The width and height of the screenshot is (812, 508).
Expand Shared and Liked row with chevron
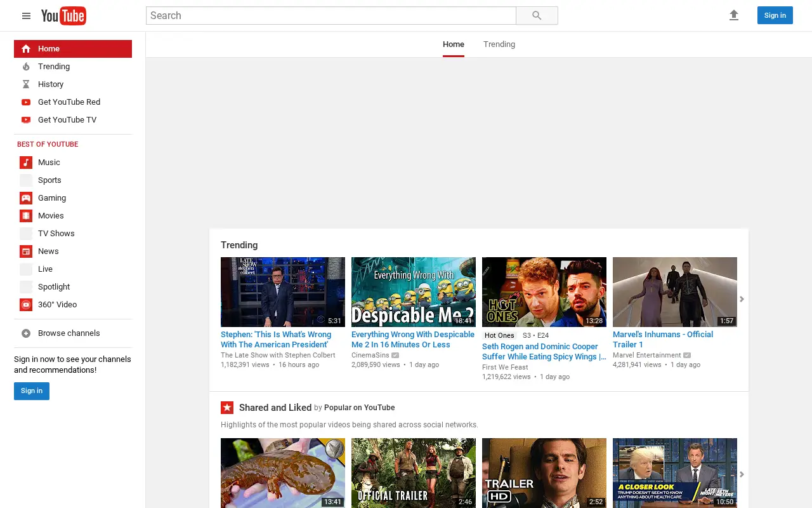pyautogui.click(x=742, y=474)
